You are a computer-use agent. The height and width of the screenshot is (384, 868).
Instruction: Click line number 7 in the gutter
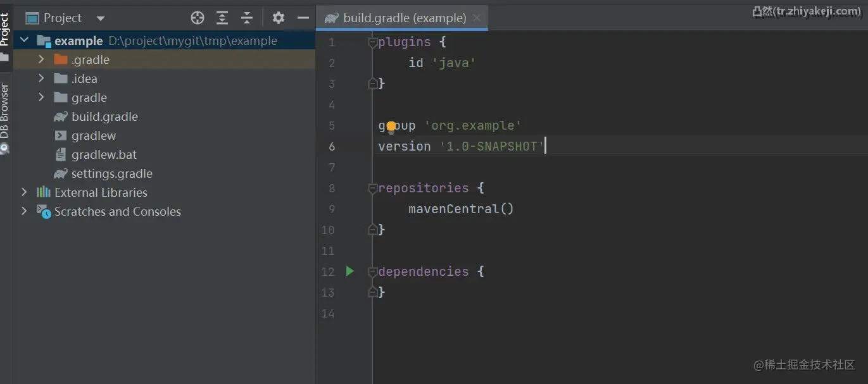point(332,167)
